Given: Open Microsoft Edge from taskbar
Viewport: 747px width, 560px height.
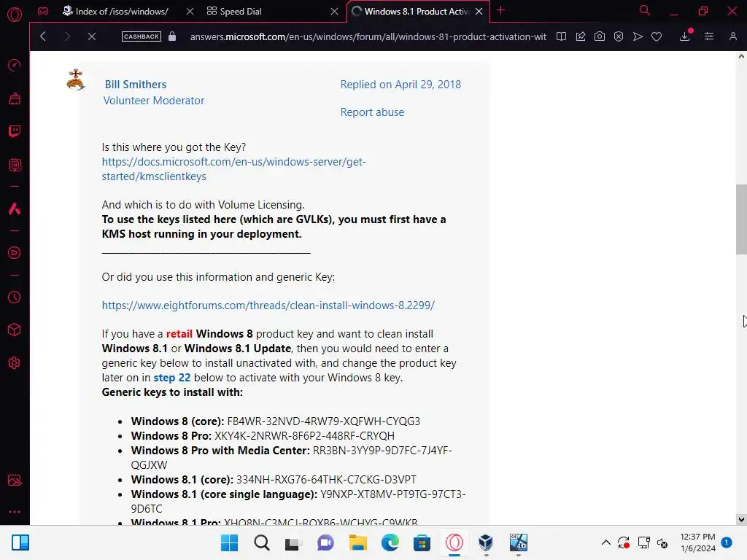Looking at the screenshot, I should pyautogui.click(x=390, y=542).
